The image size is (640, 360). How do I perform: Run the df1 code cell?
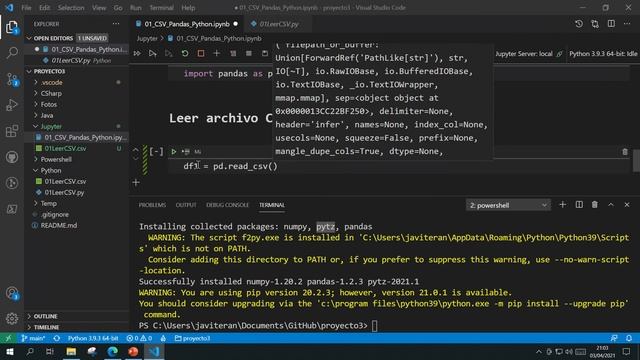[x=173, y=152]
